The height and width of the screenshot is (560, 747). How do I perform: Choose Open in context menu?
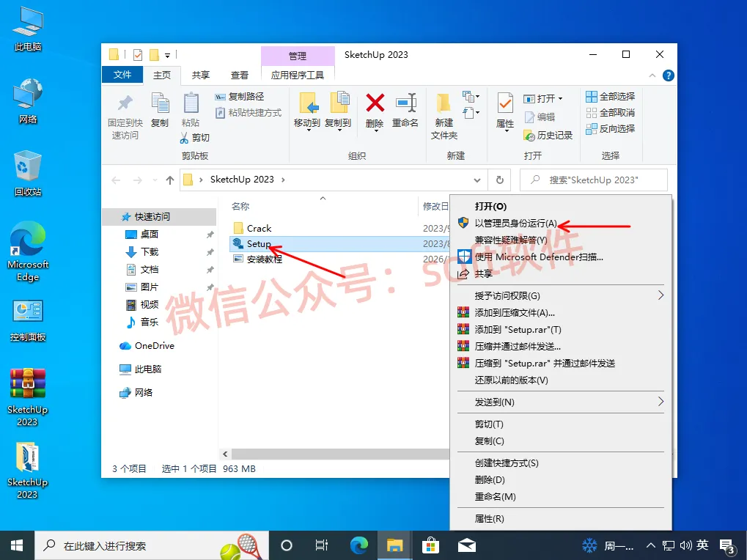coord(490,206)
